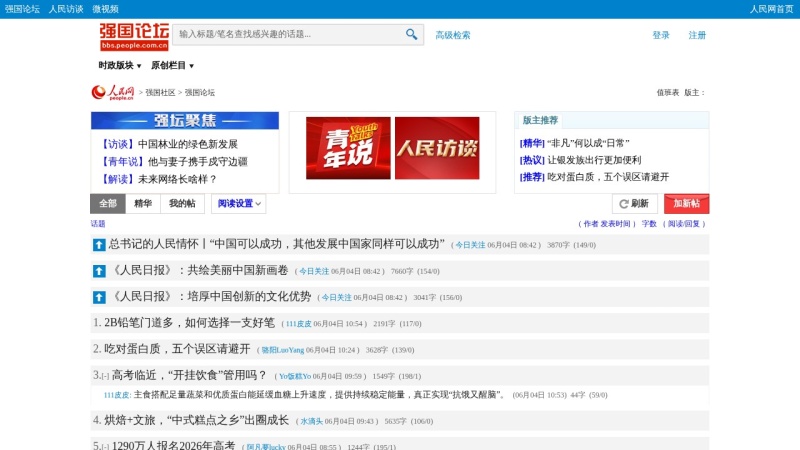Click pinned-post arrow icon beside 总书记的人民情怀
This screenshot has height=450, width=800.
(x=99, y=245)
